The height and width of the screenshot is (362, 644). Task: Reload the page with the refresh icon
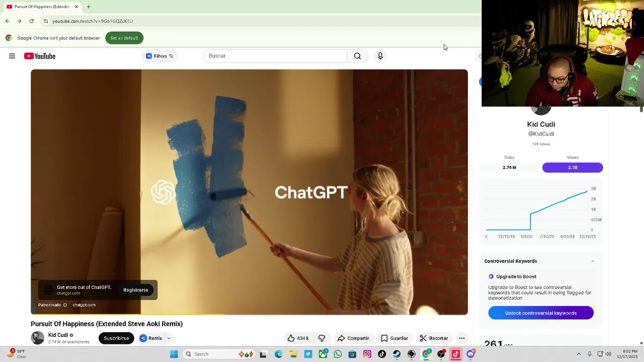pos(31,21)
